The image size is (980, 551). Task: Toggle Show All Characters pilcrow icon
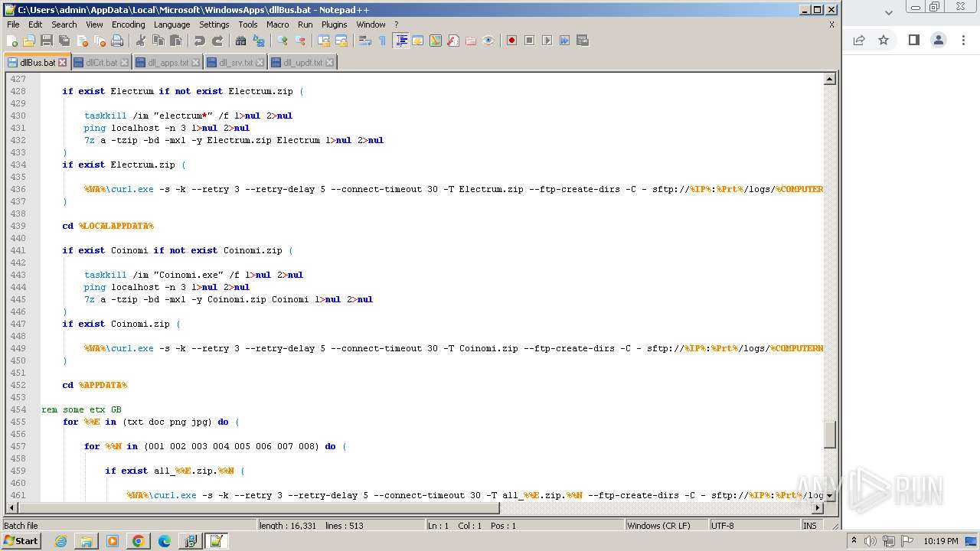point(383,41)
